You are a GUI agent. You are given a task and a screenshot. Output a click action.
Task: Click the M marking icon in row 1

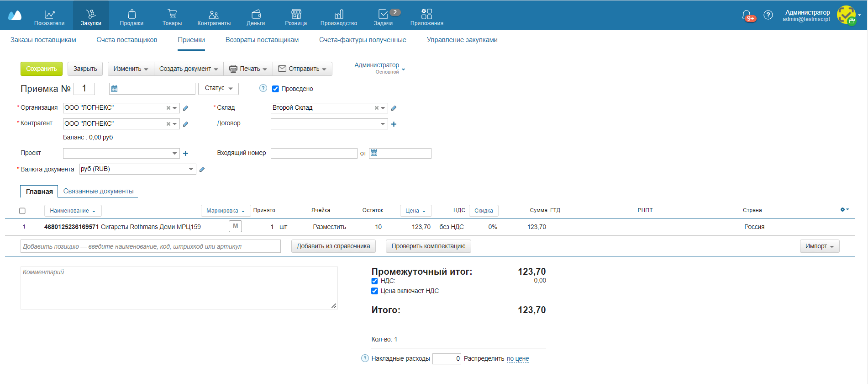[235, 226]
